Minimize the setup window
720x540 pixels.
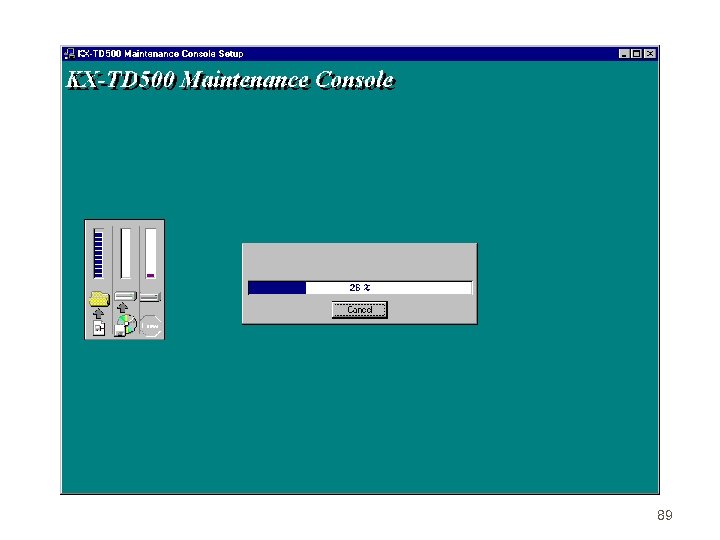[624, 54]
